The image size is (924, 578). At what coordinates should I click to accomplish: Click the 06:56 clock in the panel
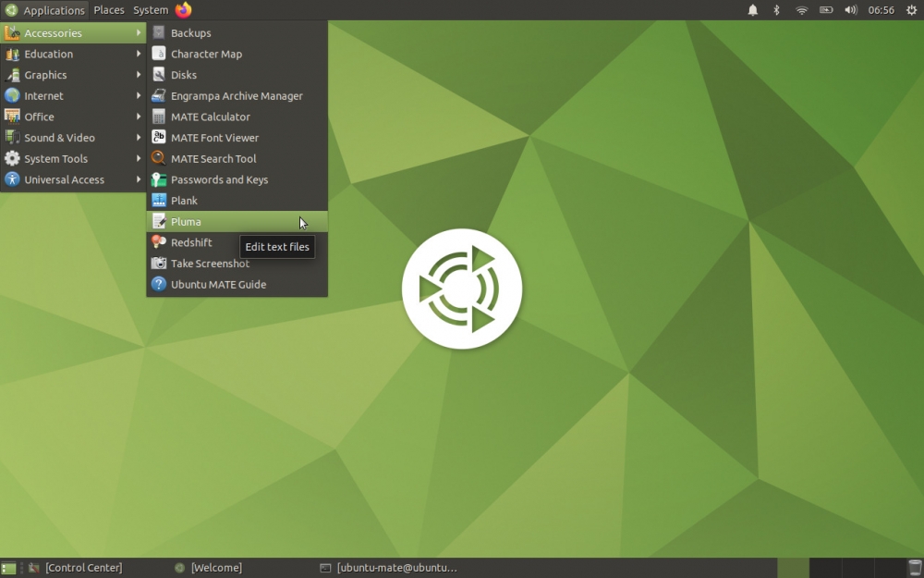pos(881,10)
